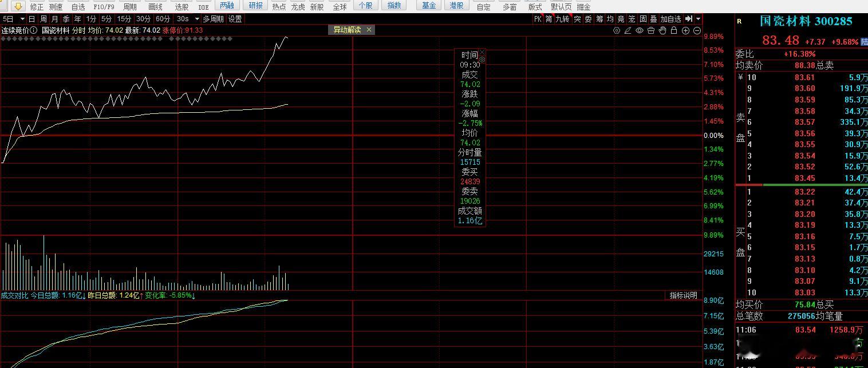Select the pen drawing tool icon
The image size is (868, 368).
pos(628,30)
